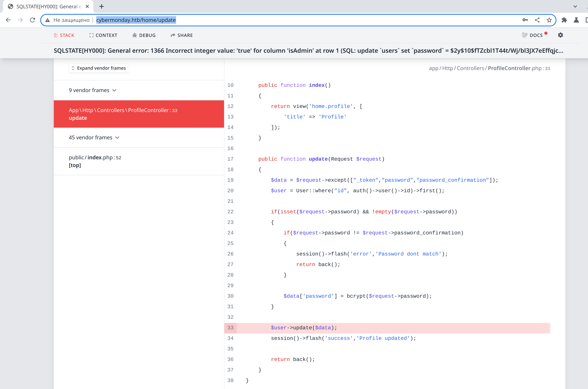Click the Chrome labs flask icon

click(576, 20)
